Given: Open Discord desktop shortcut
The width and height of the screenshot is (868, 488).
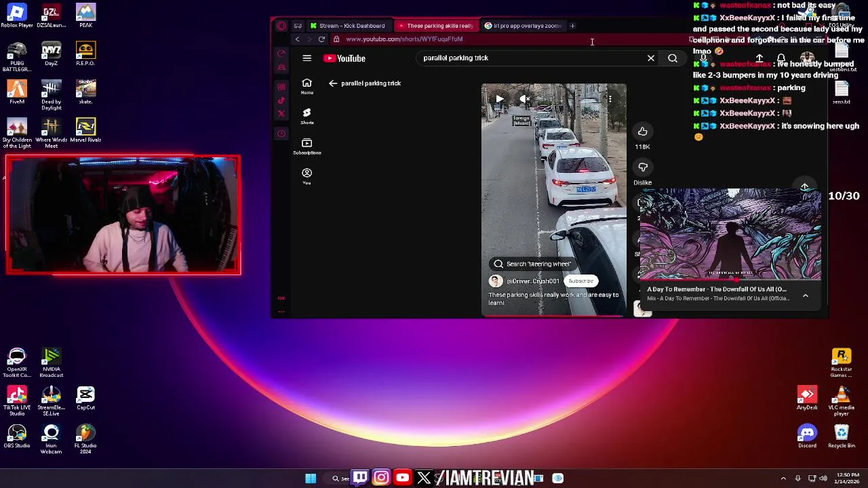Looking at the screenshot, I should [x=807, y=436].
